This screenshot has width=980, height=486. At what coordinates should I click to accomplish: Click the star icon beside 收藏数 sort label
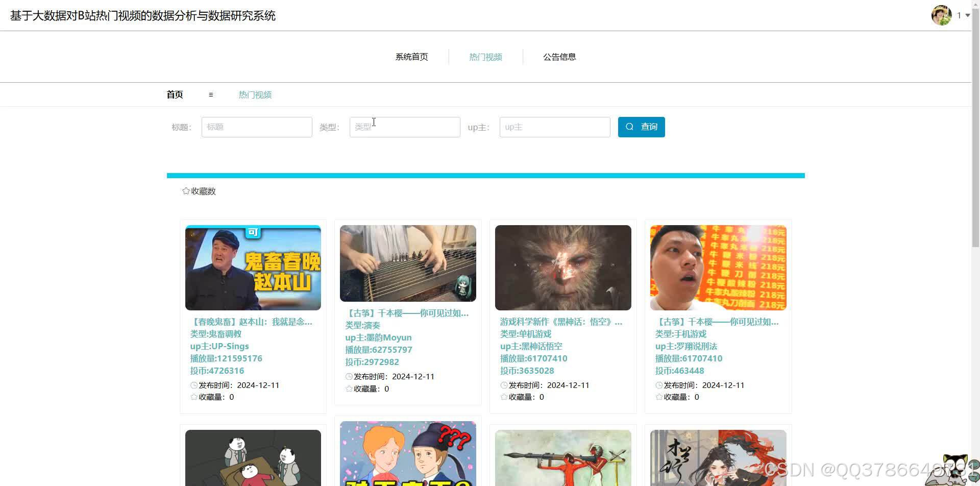click(186, 190)
